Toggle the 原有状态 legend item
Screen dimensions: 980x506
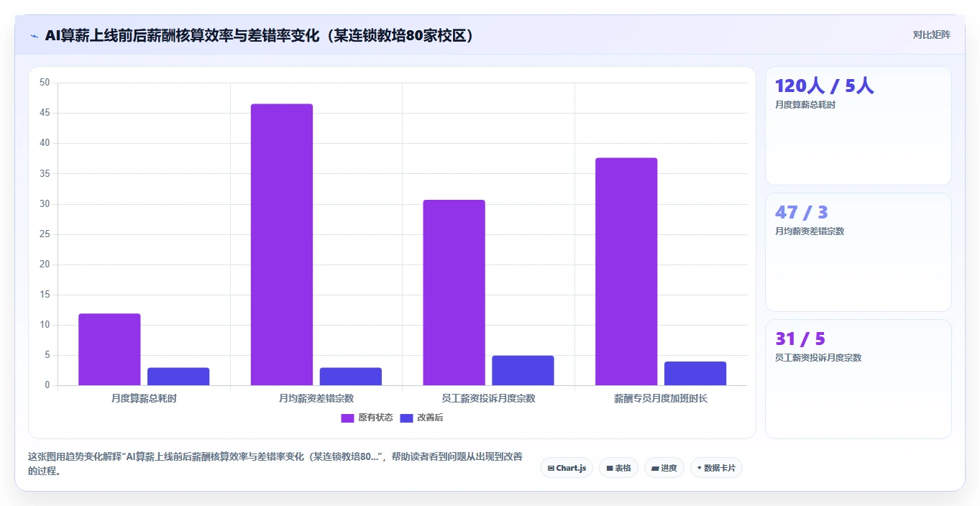pos(367,418)
